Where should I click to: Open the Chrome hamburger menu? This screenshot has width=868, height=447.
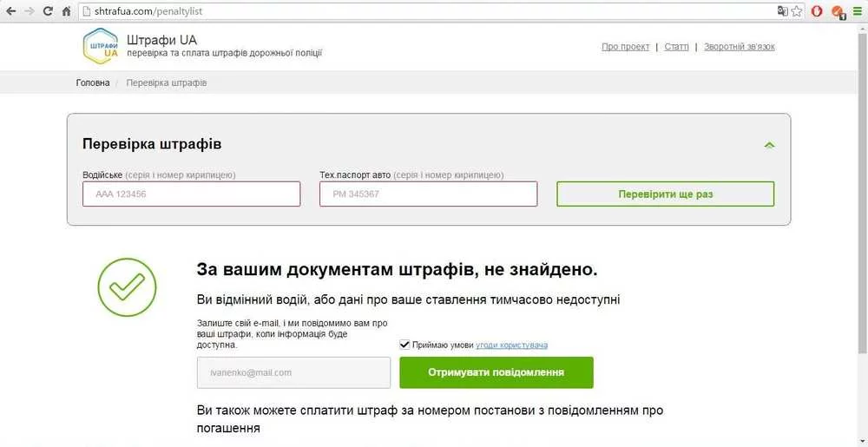click(857, 11)
